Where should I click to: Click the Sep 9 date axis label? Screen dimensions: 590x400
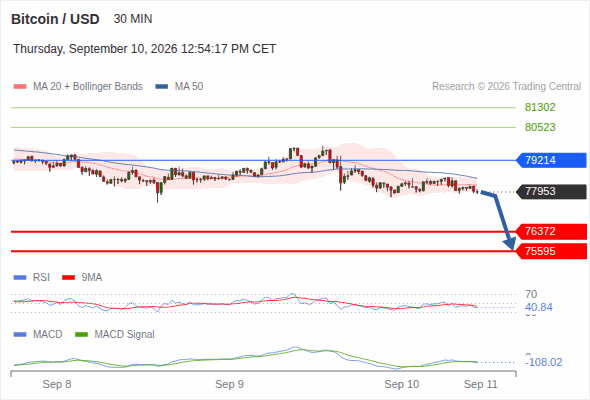click(229, 384)
